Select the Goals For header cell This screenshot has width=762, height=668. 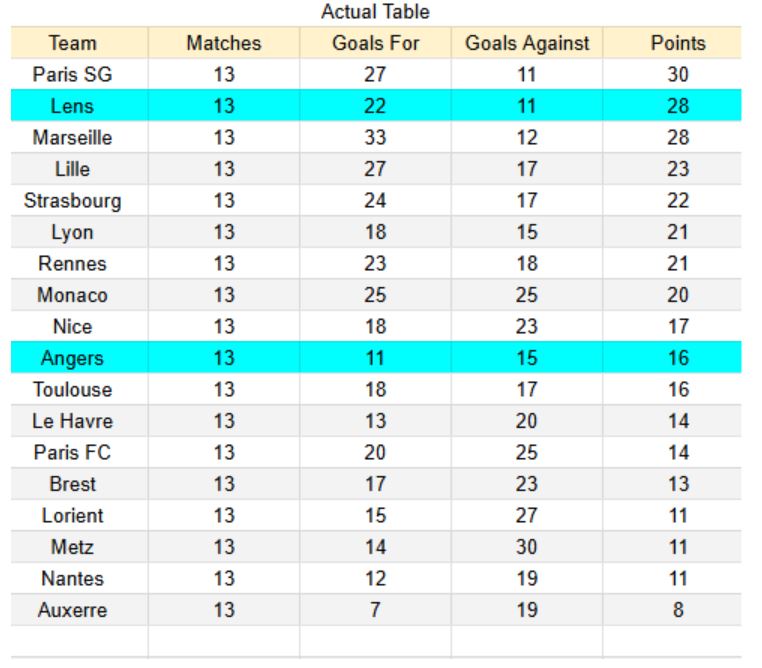coord(375,44)
